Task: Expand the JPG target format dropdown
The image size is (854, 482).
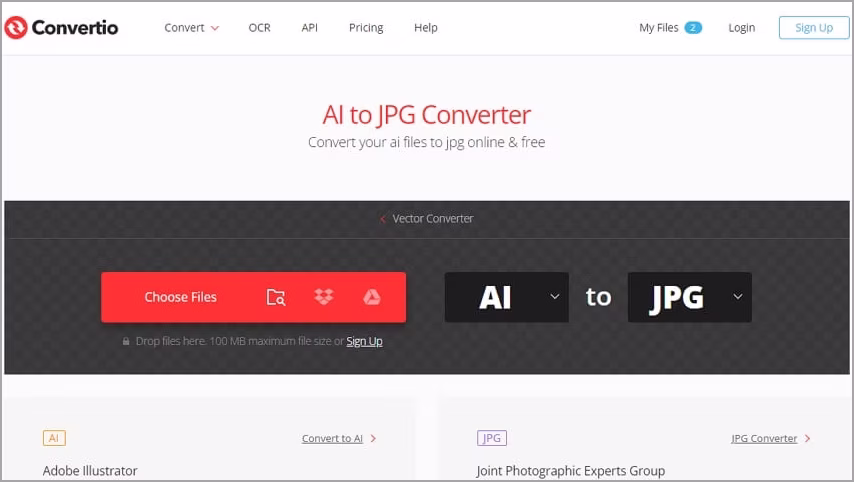Action: click(x=690, y=297)
